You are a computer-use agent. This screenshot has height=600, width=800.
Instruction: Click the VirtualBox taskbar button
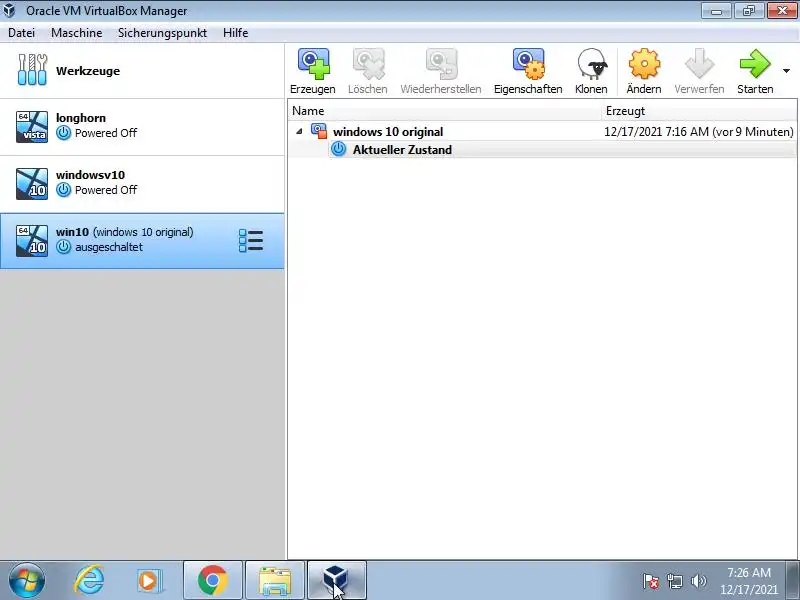click(337, 581)
